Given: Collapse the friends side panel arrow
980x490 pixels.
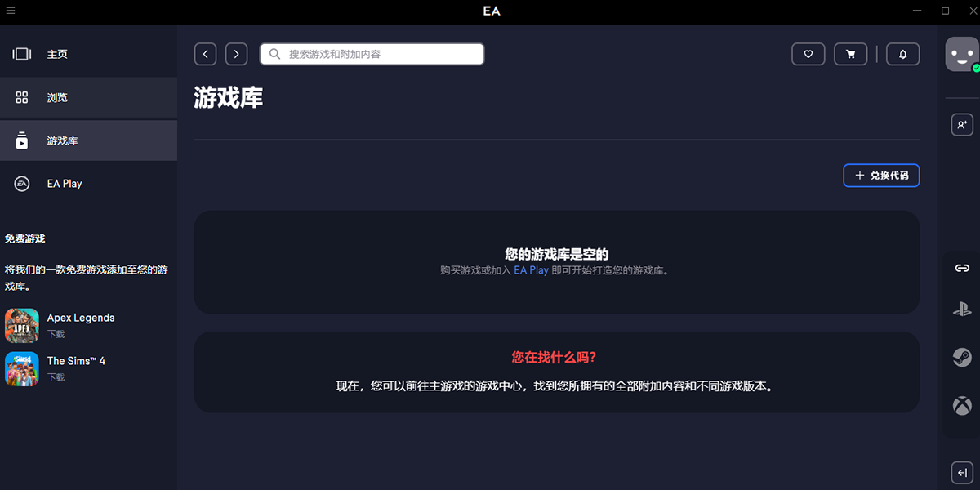Looking at the screenshot, I should 962,472.
